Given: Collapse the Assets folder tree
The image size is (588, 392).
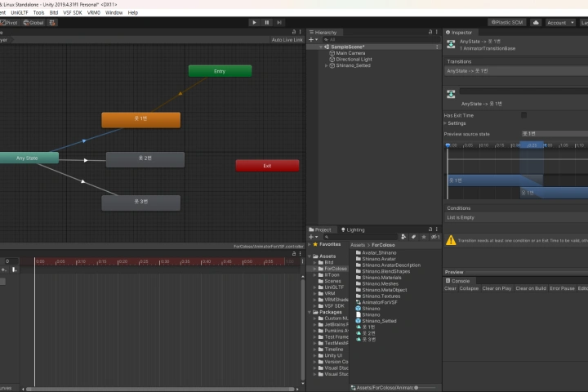Looking at the screenshot, I should 310,256.
